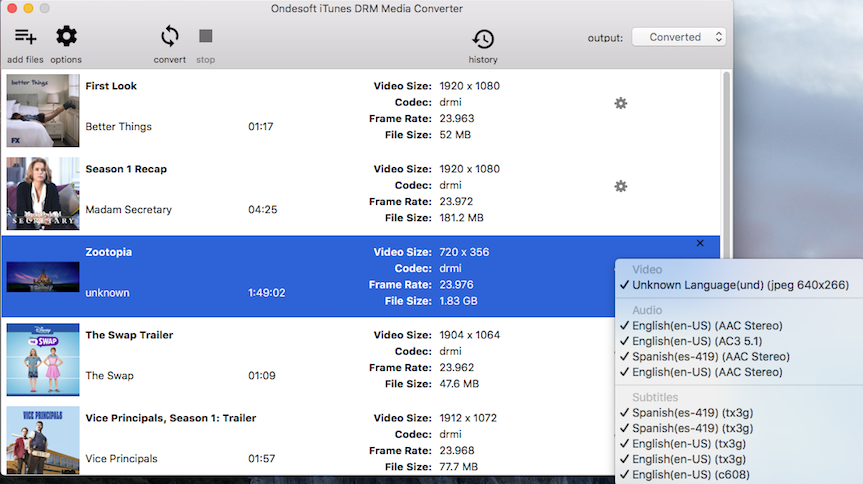
Task: Click the file size '181.2 MB'
Action: (461, 218)
